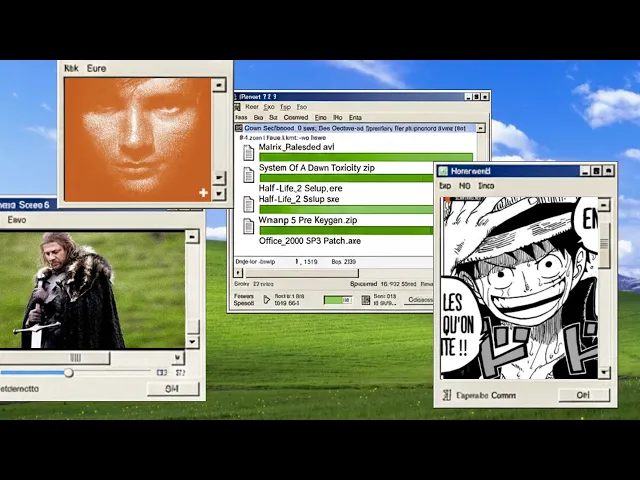640x480 pixels.
Task: Click the icon at the start of the Cown Secfboood header
Action: (239, 128)
